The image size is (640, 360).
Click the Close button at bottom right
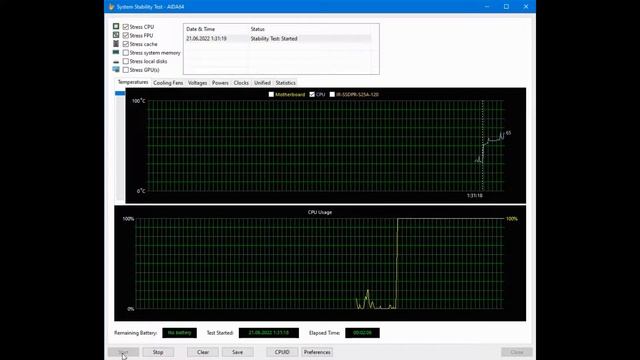[x=517, y=352]
